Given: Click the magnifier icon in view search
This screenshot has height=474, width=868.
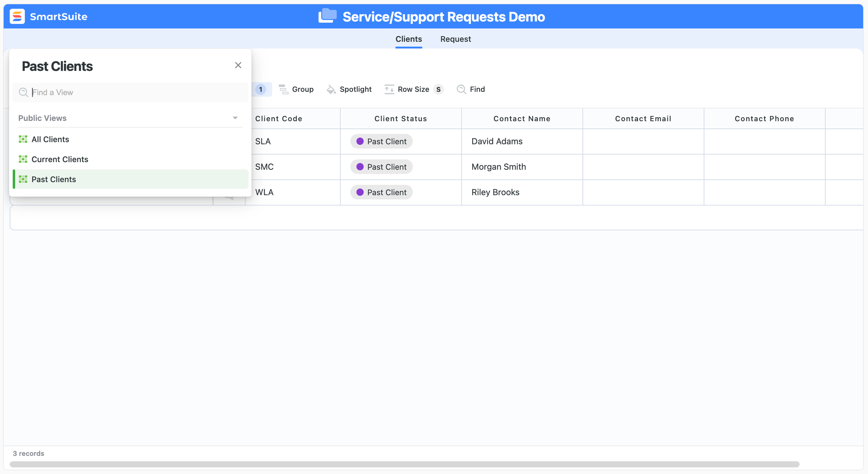Looking at the screenshot, I should [23, 92].
